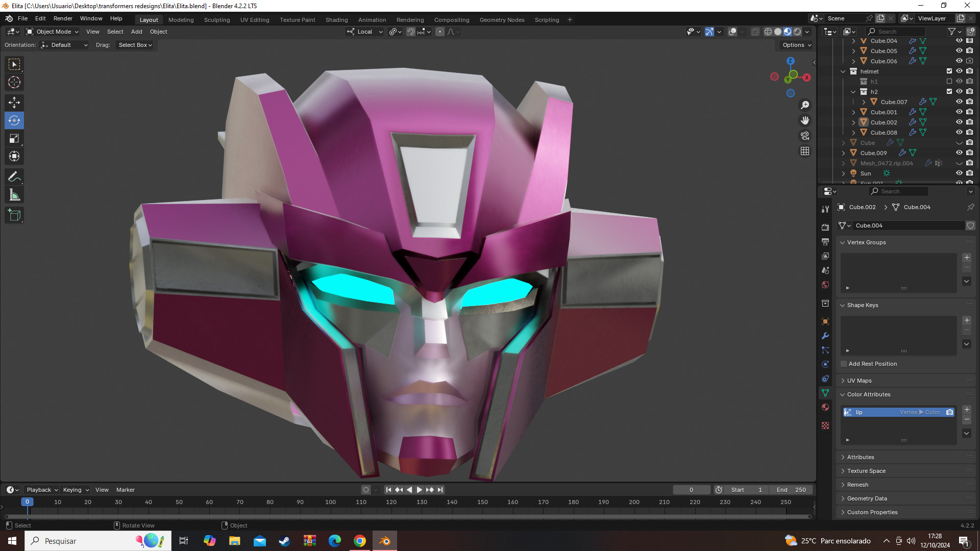Click frame 0 playhead marker
Image resolution: width=980 pixels, height=551 pixels.
[x=28, y=502]
